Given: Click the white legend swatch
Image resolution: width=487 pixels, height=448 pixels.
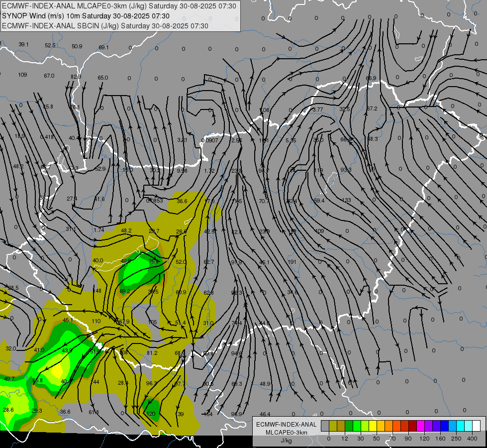Looking at the screenshot, I should click(477, 426).
